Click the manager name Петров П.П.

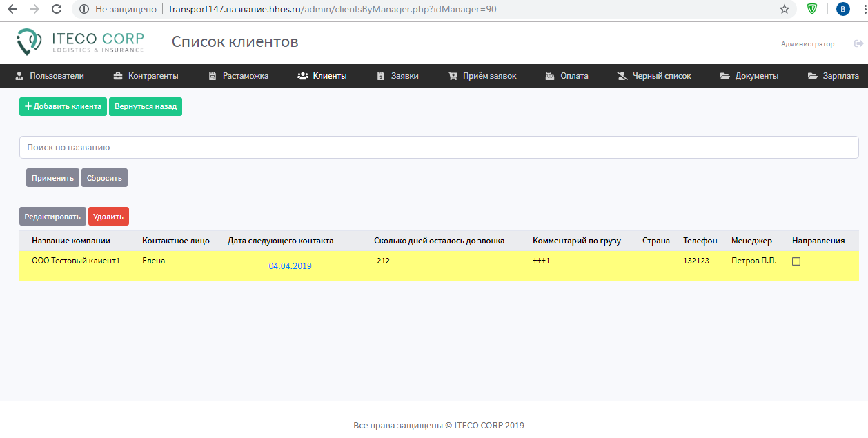tap(753, 261)
